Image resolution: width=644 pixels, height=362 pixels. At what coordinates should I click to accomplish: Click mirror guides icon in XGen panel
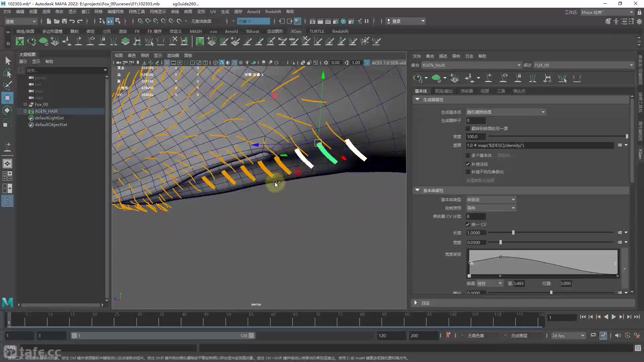(x=533, y=78)
